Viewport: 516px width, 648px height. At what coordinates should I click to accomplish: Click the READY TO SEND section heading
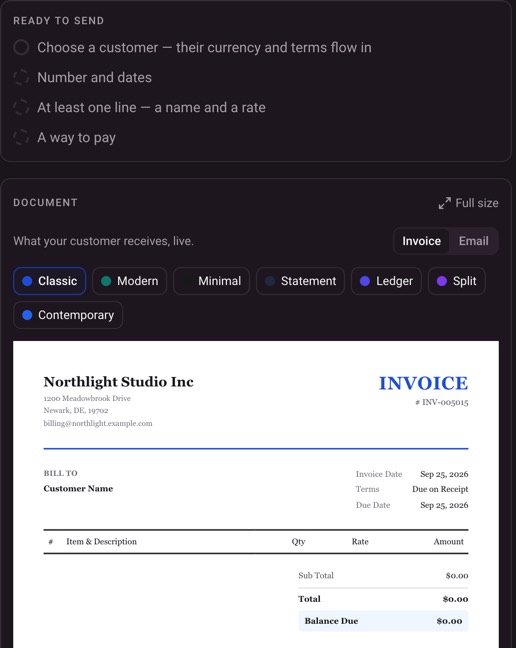(58, 21)
